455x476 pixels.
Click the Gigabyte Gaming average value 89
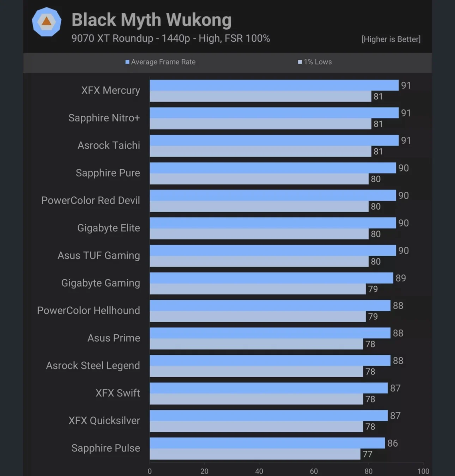401,278
